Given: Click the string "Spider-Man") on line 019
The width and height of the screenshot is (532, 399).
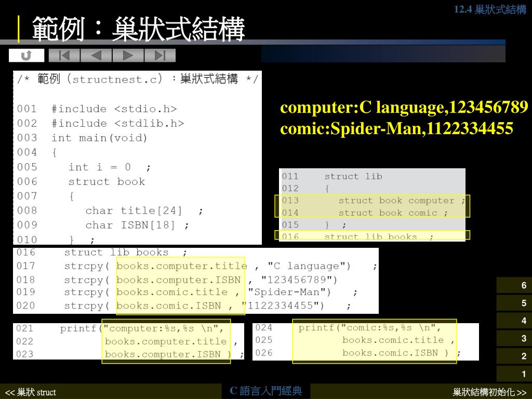Looking at the screenshot, I should (x=289, y=292).
